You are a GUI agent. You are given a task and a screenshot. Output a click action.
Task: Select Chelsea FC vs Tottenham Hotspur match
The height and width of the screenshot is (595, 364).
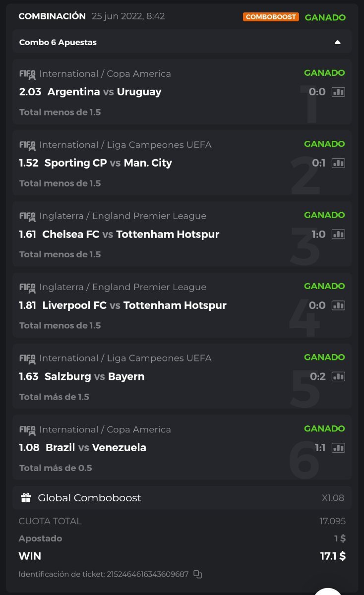(131, 234)
